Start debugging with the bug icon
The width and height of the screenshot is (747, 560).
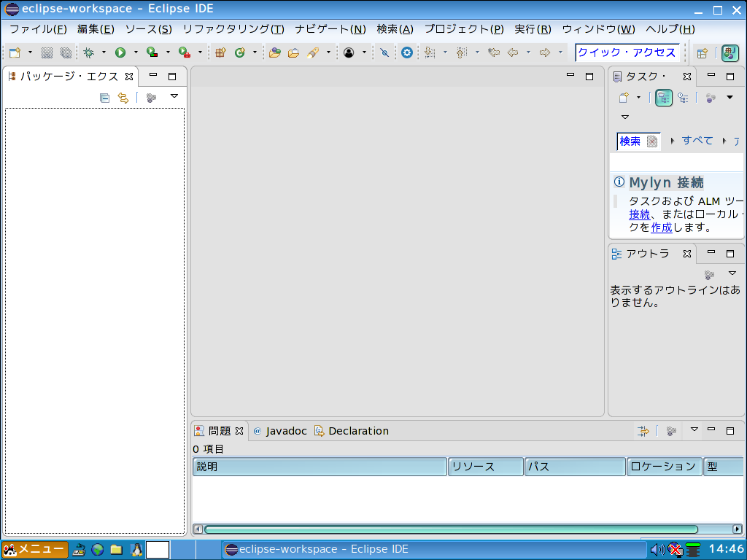[x=88, y=52]
